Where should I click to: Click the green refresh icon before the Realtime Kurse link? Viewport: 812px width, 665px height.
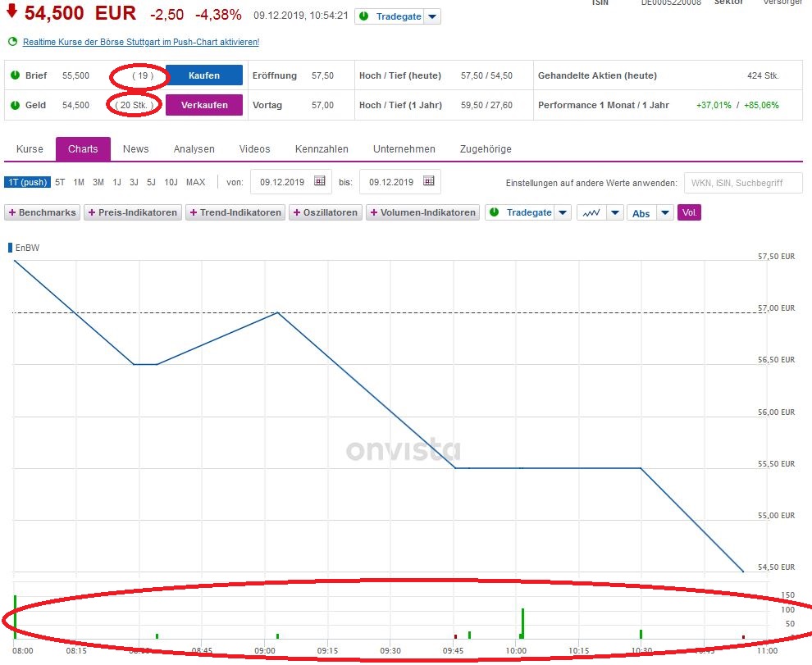(x=12, y=42)
